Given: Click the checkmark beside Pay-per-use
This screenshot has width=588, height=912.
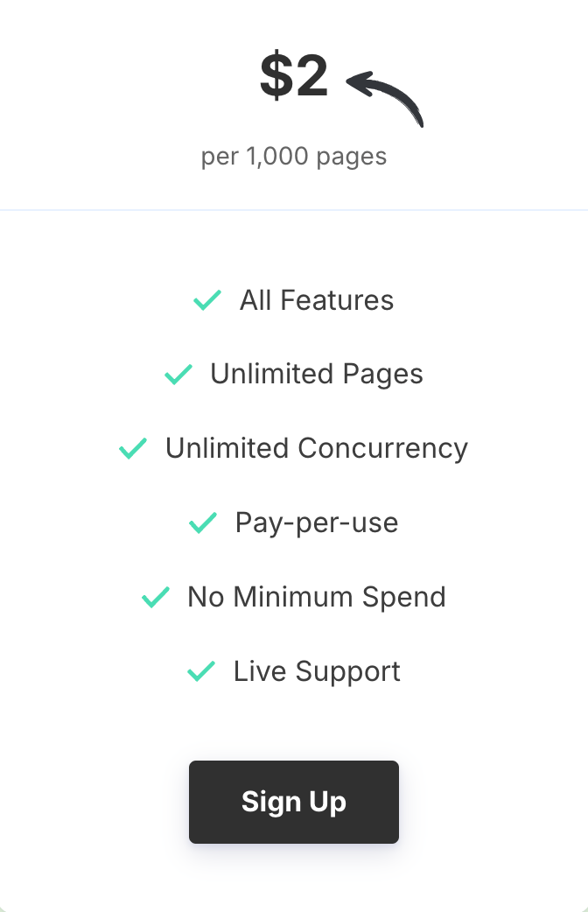Looking at the screenshot, I should (203, 523).
